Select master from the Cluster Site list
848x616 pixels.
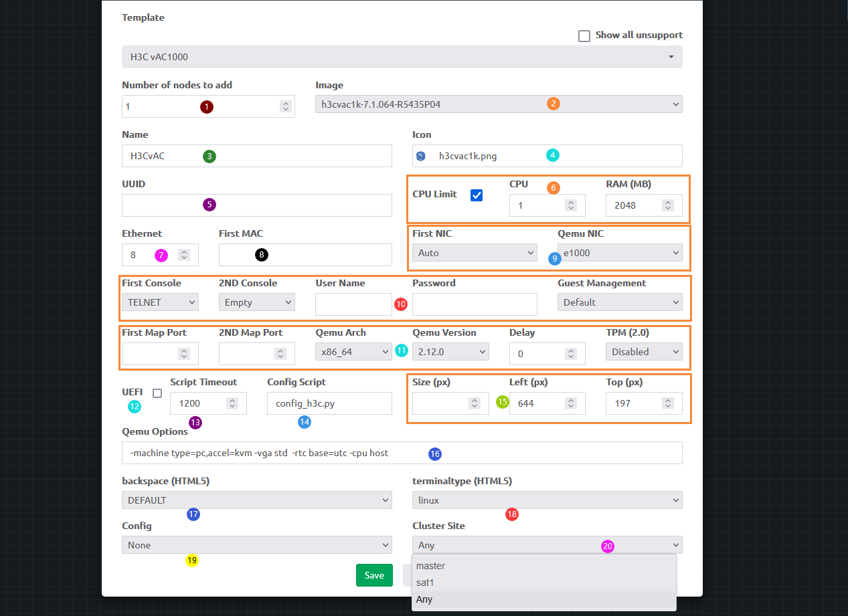tap(543, 566)
